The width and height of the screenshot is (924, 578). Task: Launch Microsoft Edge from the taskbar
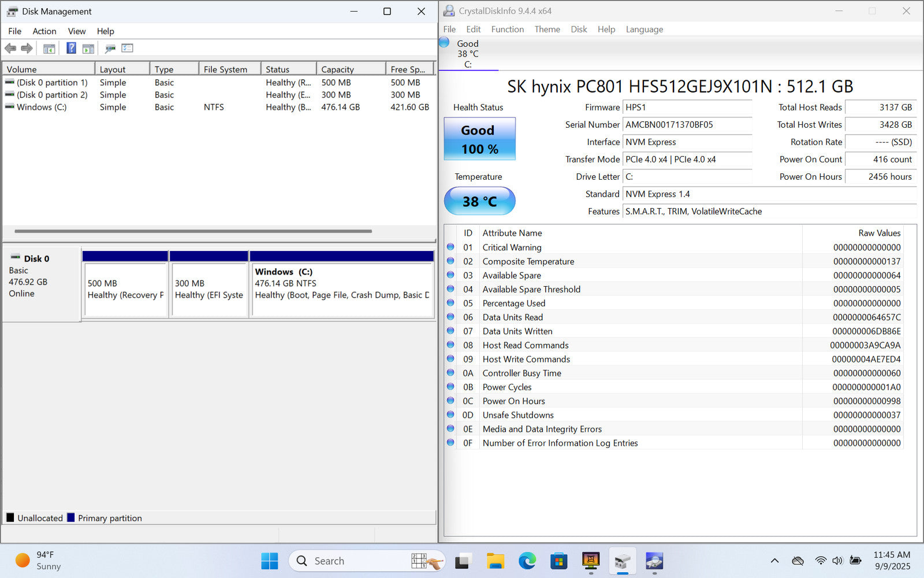527,561
